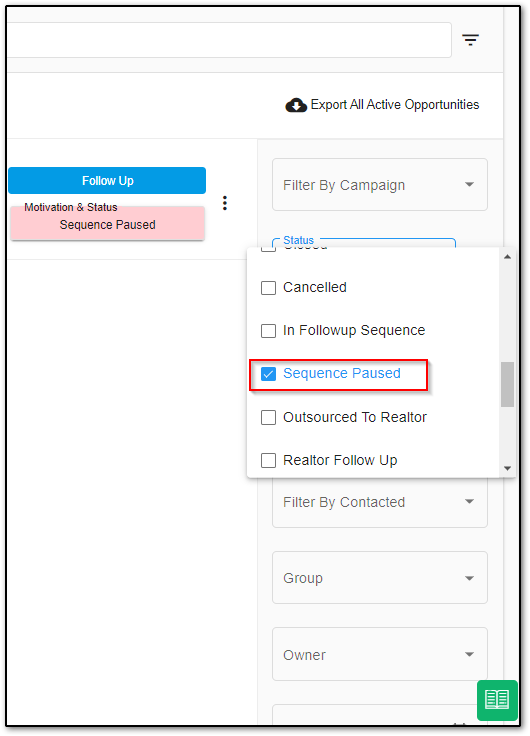Screen dimensions: 530x736
Task: Click Export All Active Opportunities link
Action: coord(395,105)
